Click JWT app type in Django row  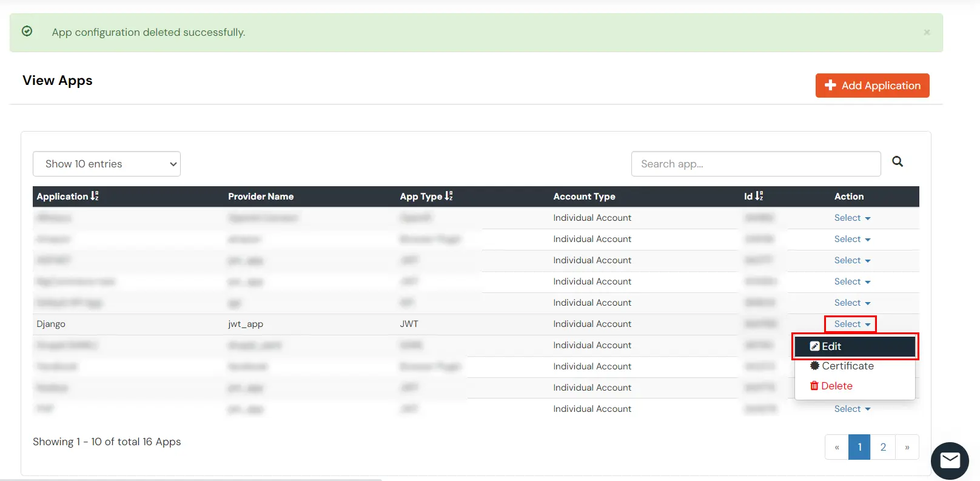coord(409,324)
